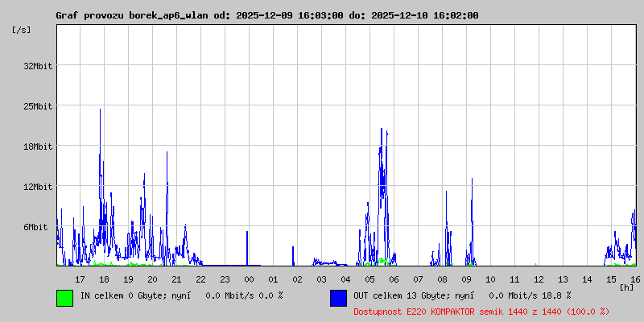Click the 18Mbit y-axis label

pyautogui.click(x=38, y=147)
